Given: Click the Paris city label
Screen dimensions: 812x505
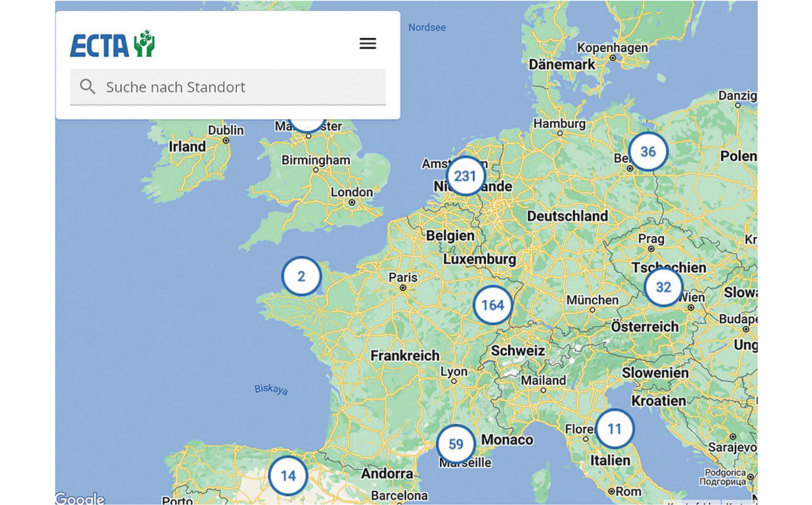Looking at the screenshot, I should pos(403,277).
